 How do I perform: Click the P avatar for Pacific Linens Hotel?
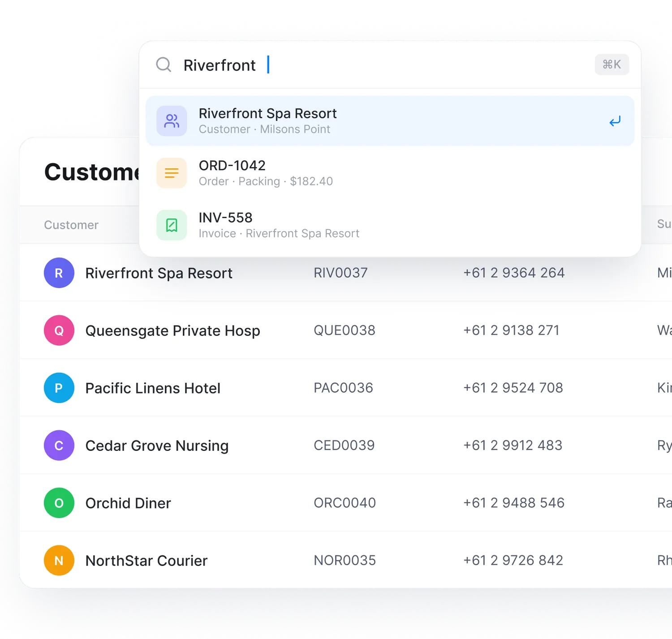[59, 388]
